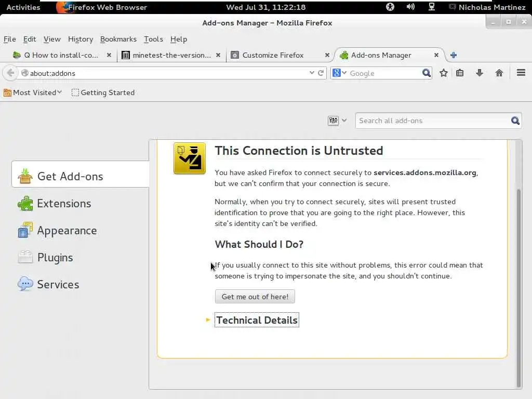Reload the page with the refresh icon
The image size is (532, 399).
(x=321, y=73)
